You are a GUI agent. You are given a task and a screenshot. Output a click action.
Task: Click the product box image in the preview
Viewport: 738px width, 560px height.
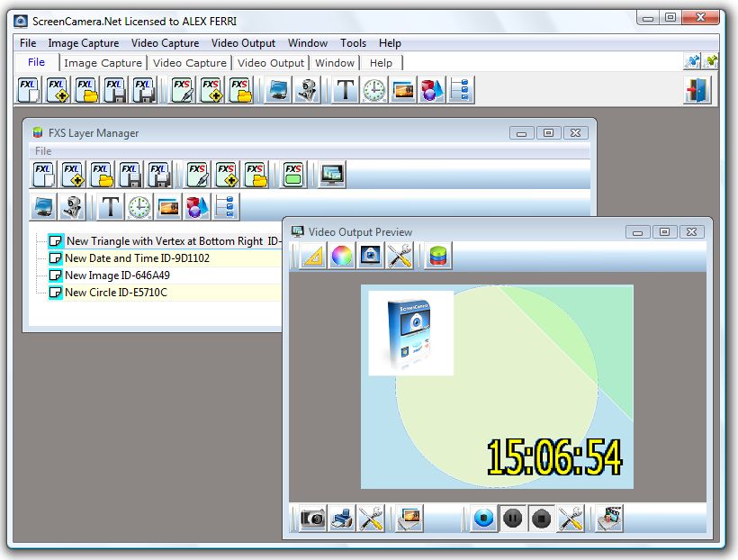click(411, 332)
